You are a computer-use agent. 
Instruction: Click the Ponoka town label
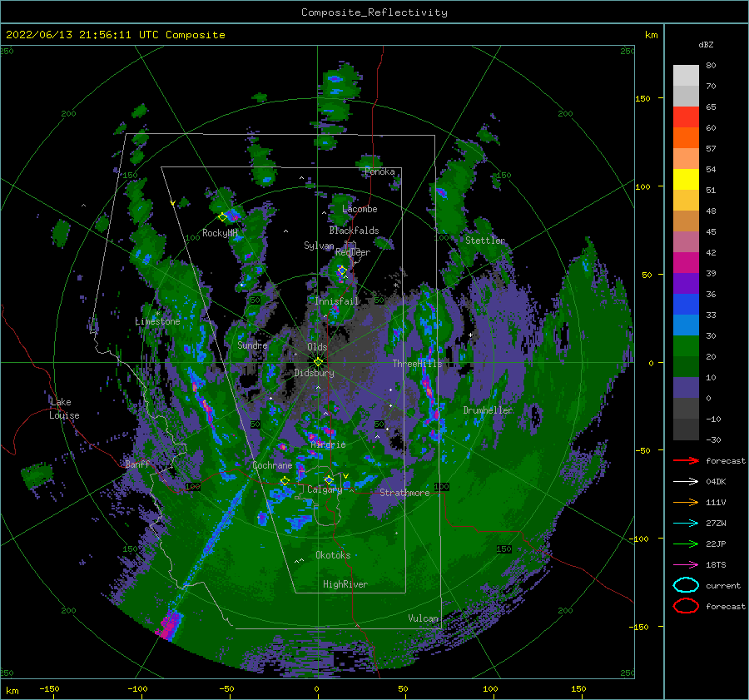tap(379, 171)
